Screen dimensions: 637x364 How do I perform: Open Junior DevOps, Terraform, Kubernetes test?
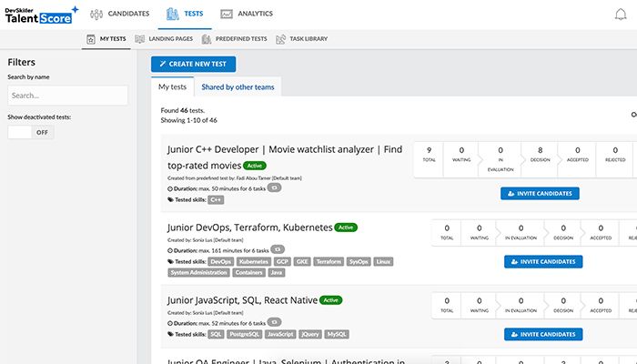click(250, 227)
